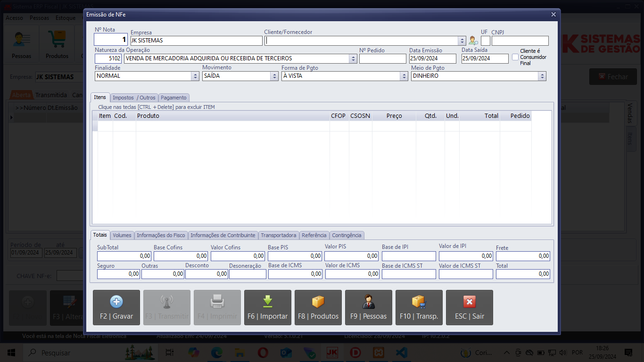The height and width of the screenshot is (362, 644).
Task: Open Windows Start menu
Action: pos(11,353)
